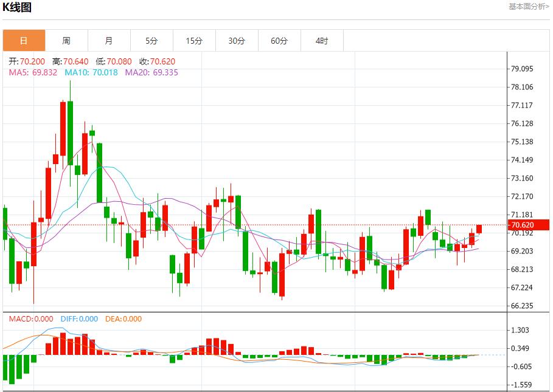Select the 日 daily chart tab

point(24,41)
